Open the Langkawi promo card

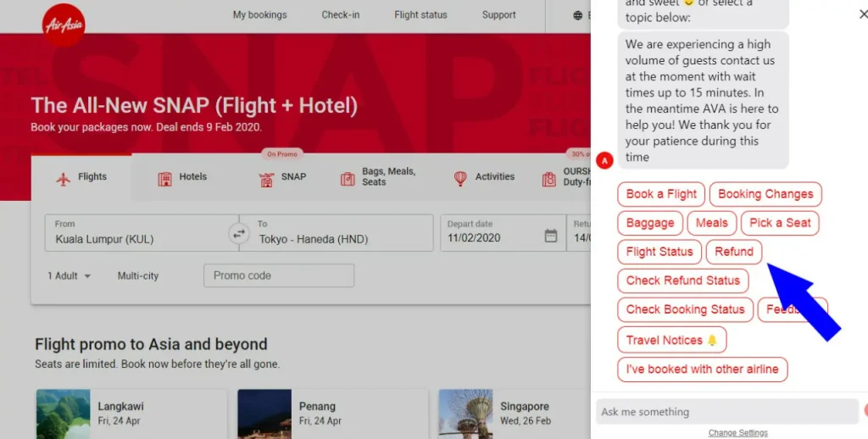131,414
